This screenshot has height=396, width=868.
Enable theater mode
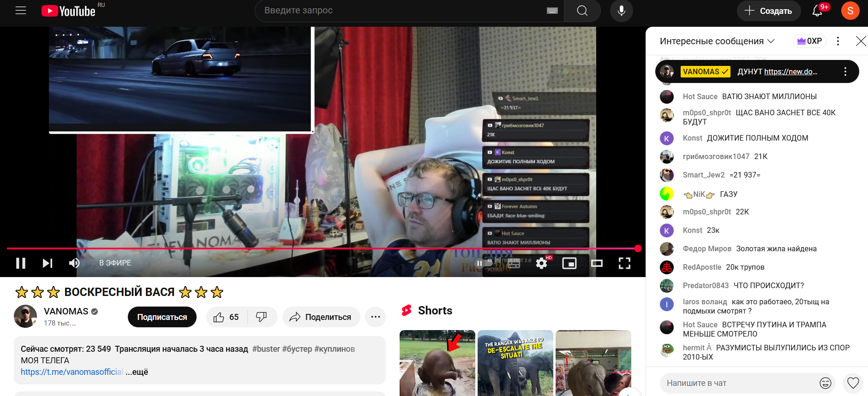(x=597, y=263)
